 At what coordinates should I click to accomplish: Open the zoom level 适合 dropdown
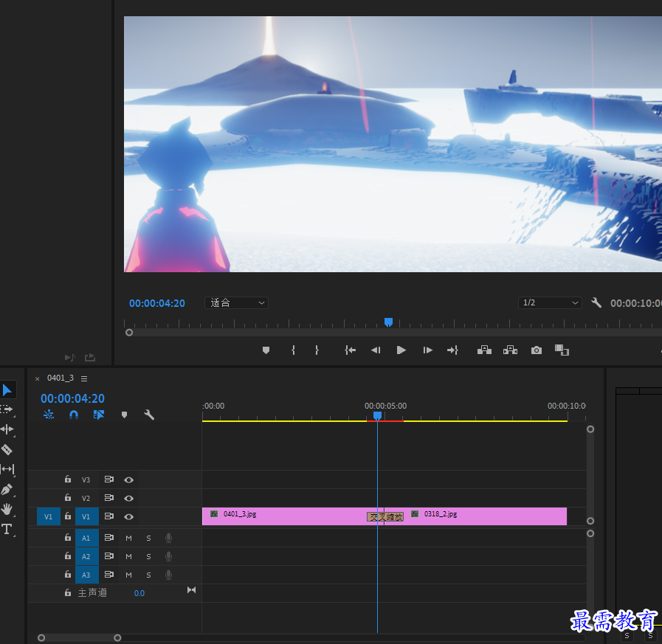click(236, 302)
